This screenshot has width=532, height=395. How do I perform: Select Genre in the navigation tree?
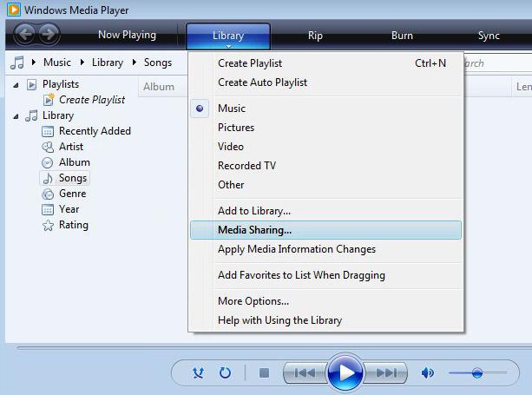(x=72, y=194)
